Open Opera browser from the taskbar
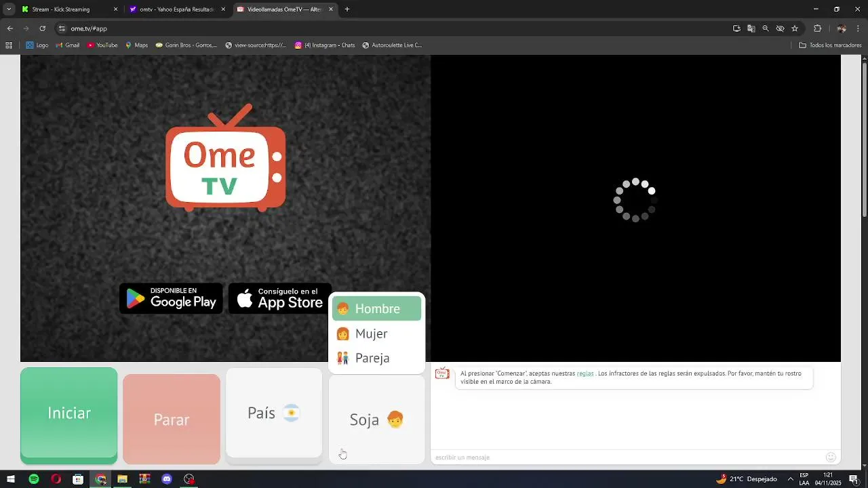868x488 pixels. coord(56,479)
